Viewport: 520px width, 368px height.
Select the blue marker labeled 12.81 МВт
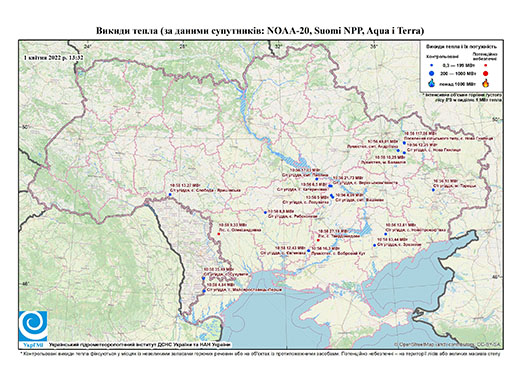point(385,234)
